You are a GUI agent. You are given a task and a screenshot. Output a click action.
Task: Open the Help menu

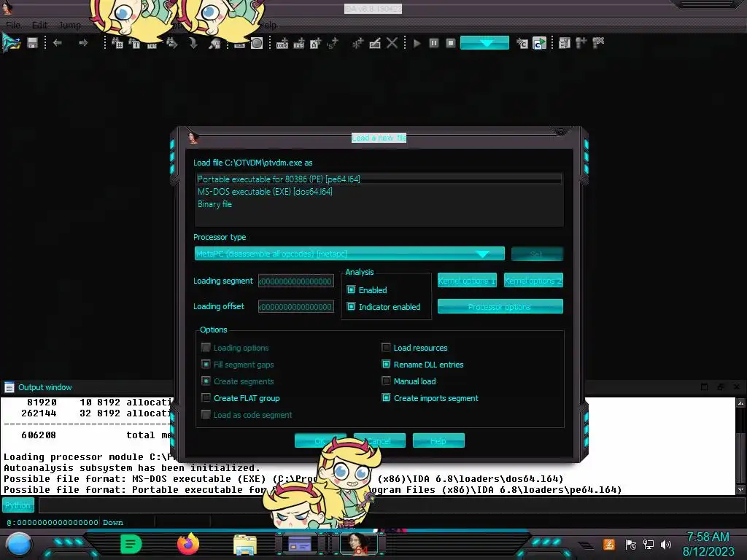pos(268,25)
